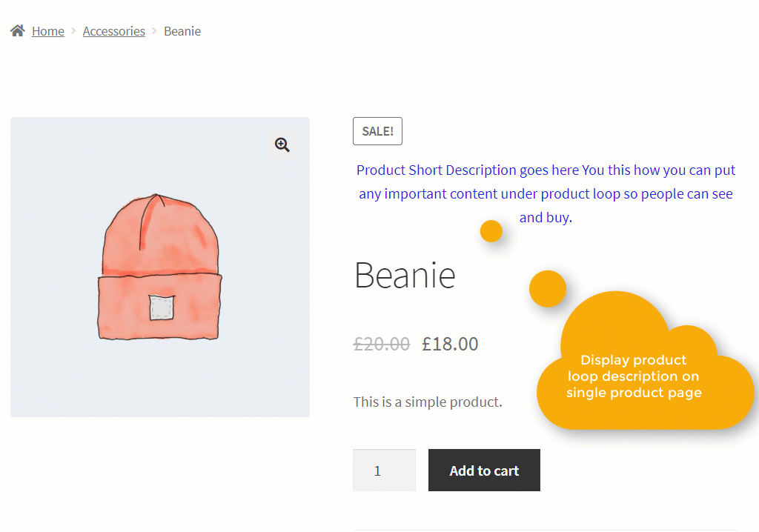The height and width of the screenshot is (532, 759).
Task: Select the Beanie breadcrumb text
Action: click(182, 31)
